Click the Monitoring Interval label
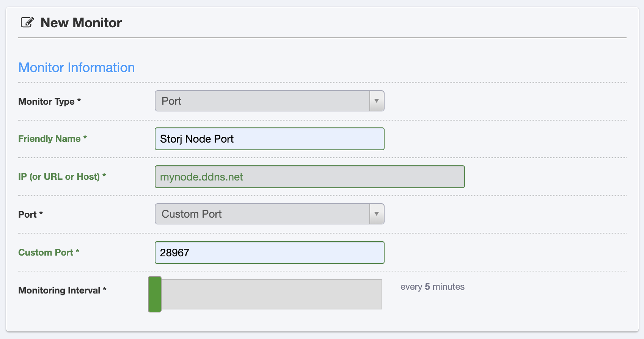This screenshot has height=339, width=644. coord(63,290)
